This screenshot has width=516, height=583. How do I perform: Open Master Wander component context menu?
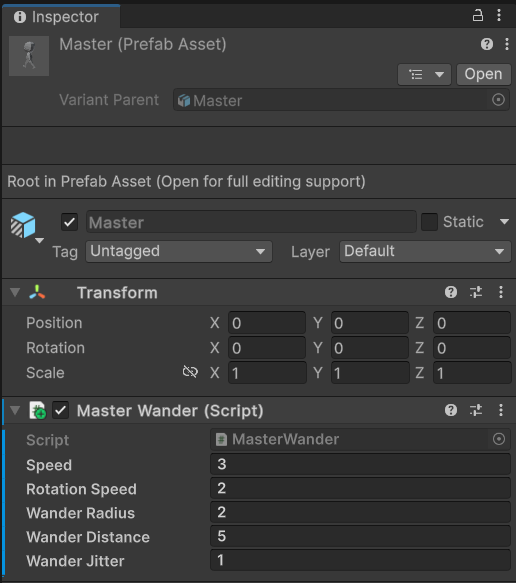pos(501,410)
